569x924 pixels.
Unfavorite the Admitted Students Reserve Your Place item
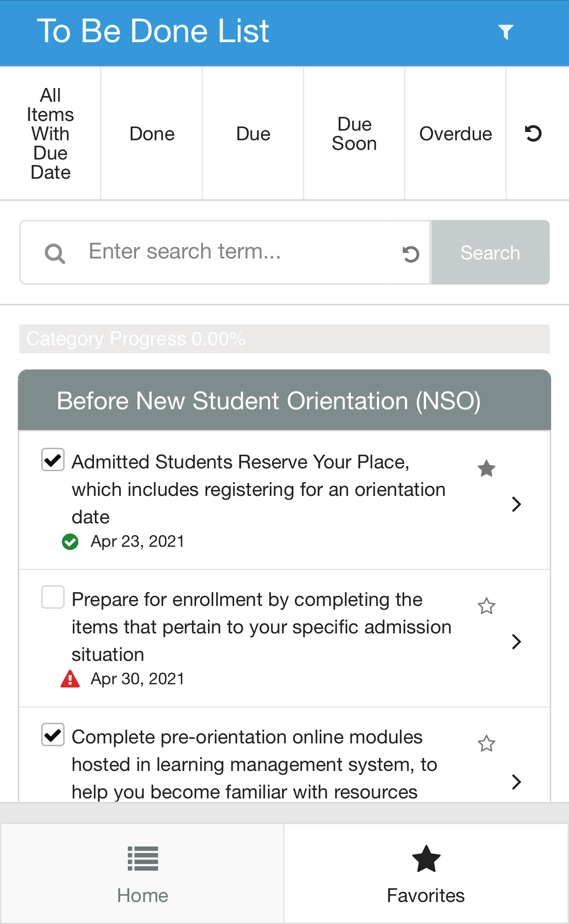(x=487, y=468)
